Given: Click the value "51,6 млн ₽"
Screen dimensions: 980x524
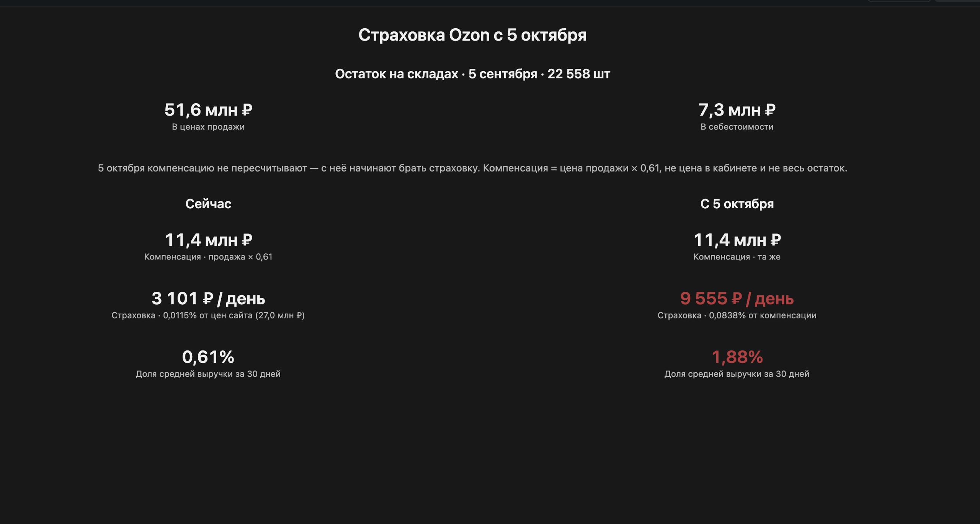Looking at the screenshot, I should click(x=208, y=110).
